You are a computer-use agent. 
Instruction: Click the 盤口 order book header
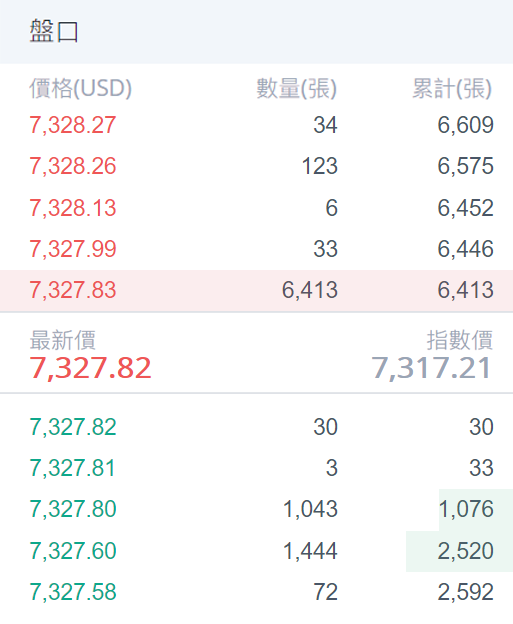54,31
